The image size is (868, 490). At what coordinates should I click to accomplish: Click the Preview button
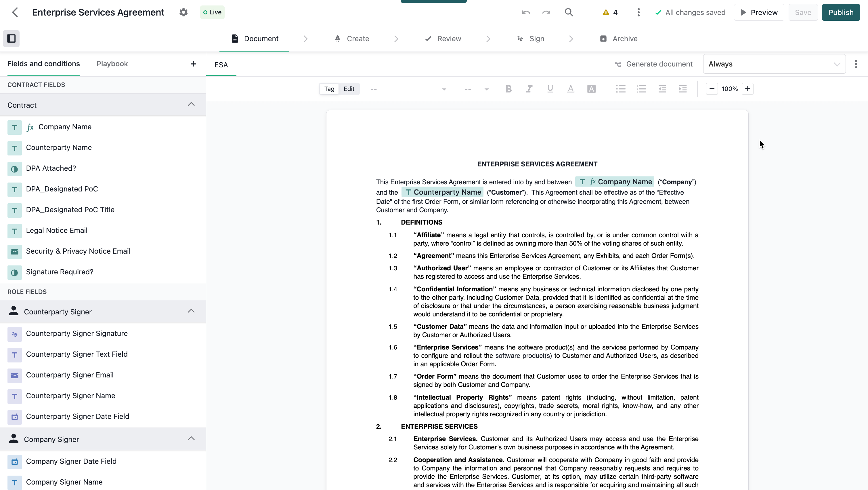pos(759,12)
